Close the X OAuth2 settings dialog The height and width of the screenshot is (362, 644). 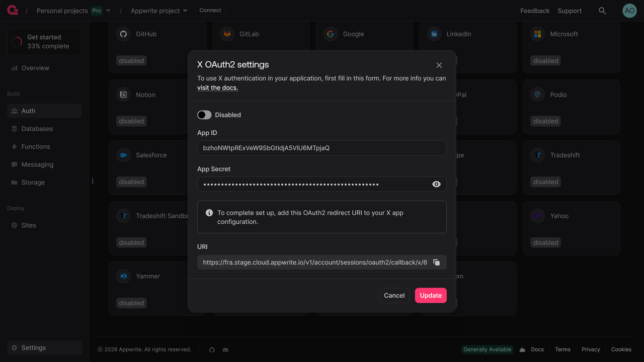(439, 65)
